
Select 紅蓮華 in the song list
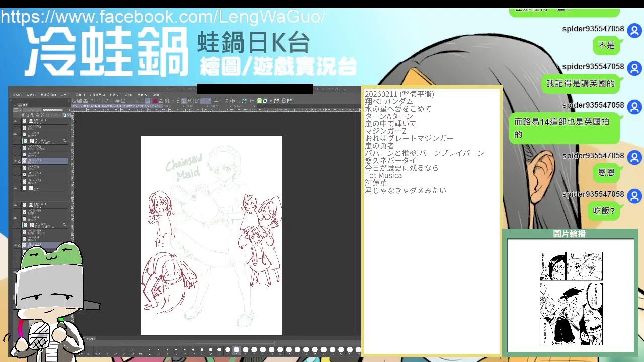pyautogui.click(x=376, y=183)
